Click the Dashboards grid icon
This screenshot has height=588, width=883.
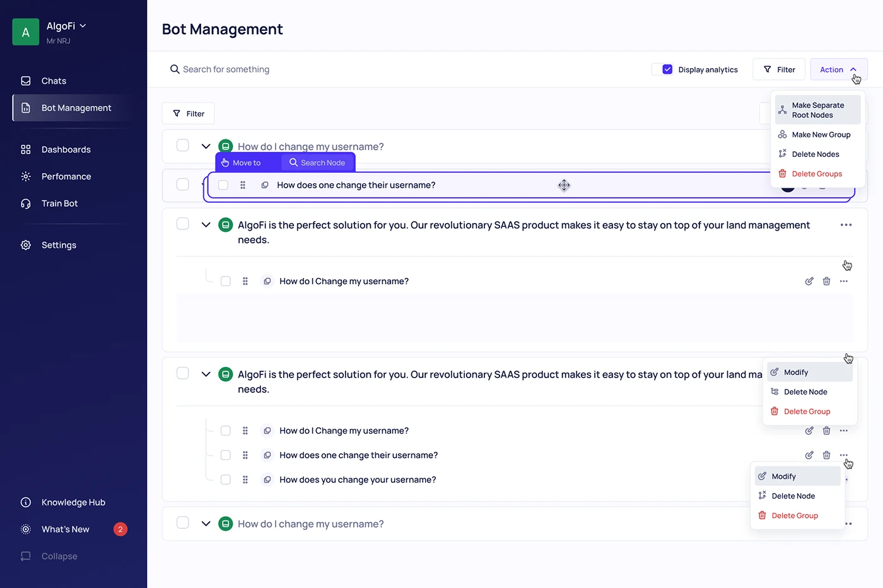[26, 149]
